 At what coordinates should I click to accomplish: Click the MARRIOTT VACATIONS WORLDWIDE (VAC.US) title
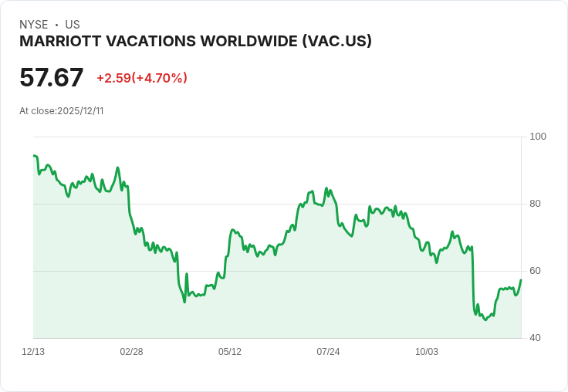click(195, 42)
